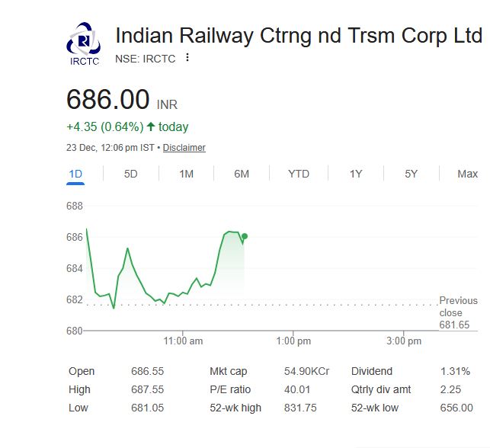Click the Mkt cap value 54.90KCr
The image size is (490, 448).
(x=306, y=371)
